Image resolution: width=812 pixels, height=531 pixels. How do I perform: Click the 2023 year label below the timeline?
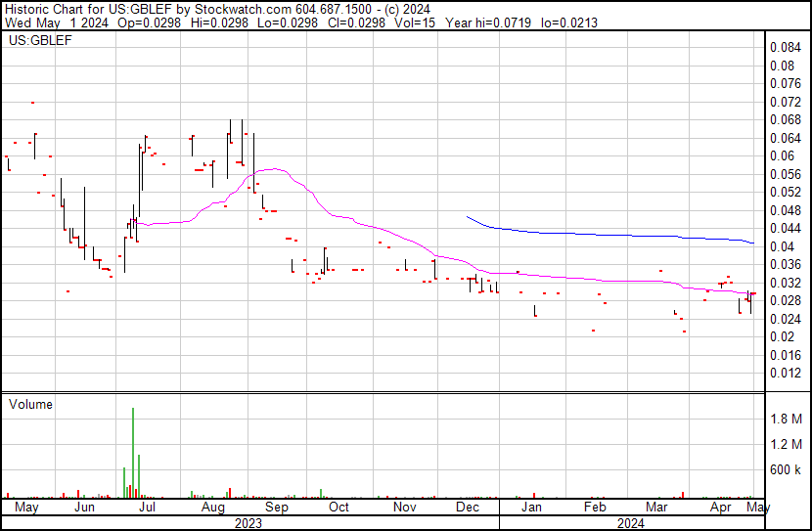point(249,523)
